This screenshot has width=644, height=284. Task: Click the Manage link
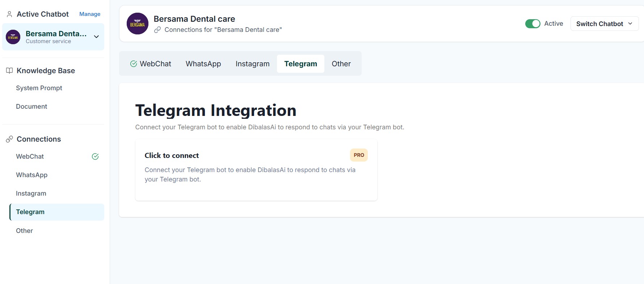(x=90, y=14)
